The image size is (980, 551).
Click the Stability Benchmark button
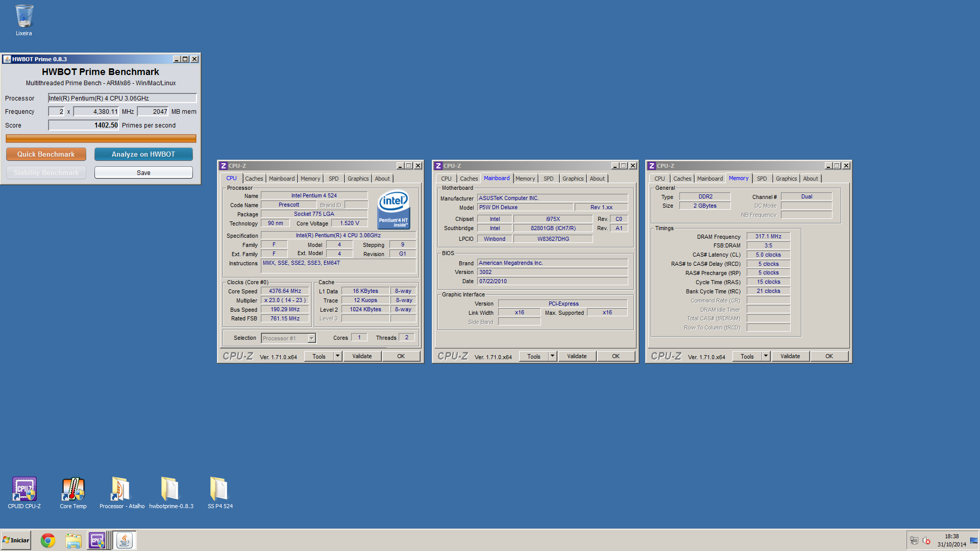(46, 173)
